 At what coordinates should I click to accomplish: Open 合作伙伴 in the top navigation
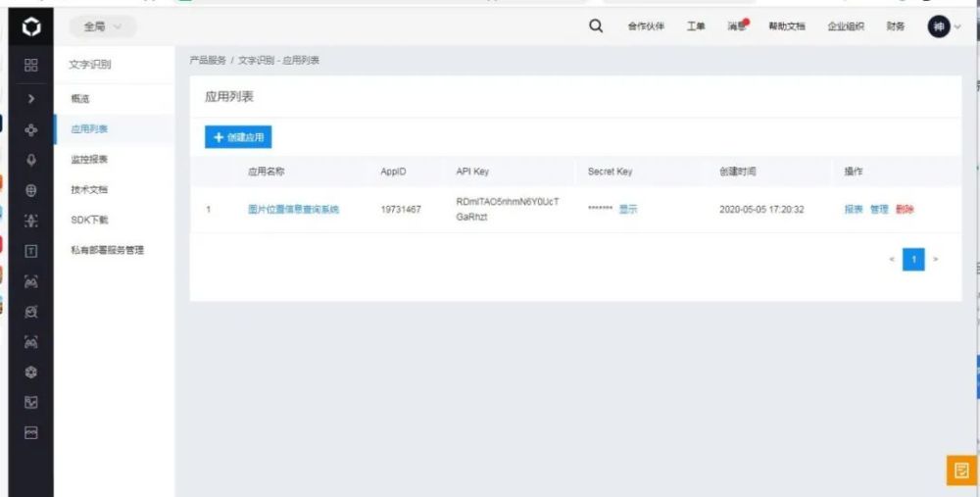tap(646, 26)
